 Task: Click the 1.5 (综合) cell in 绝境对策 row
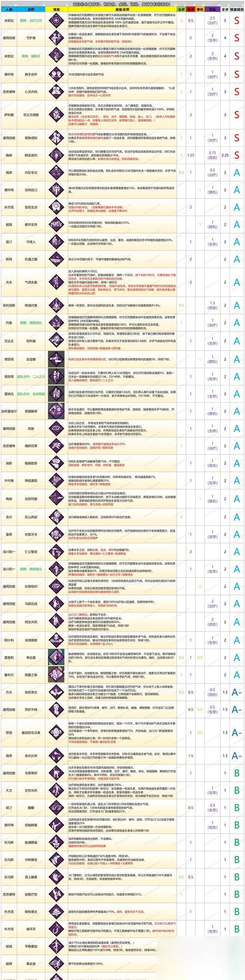coord(213,305)
